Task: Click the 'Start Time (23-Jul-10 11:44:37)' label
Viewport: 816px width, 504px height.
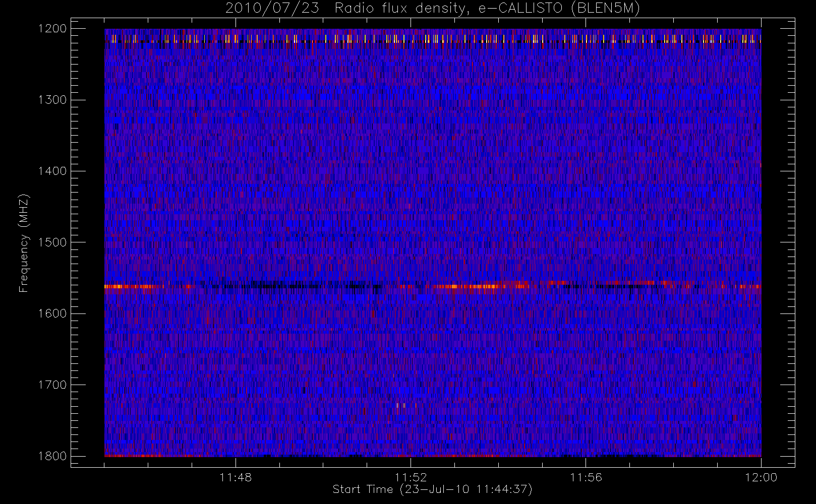Action: coord(433,489)
